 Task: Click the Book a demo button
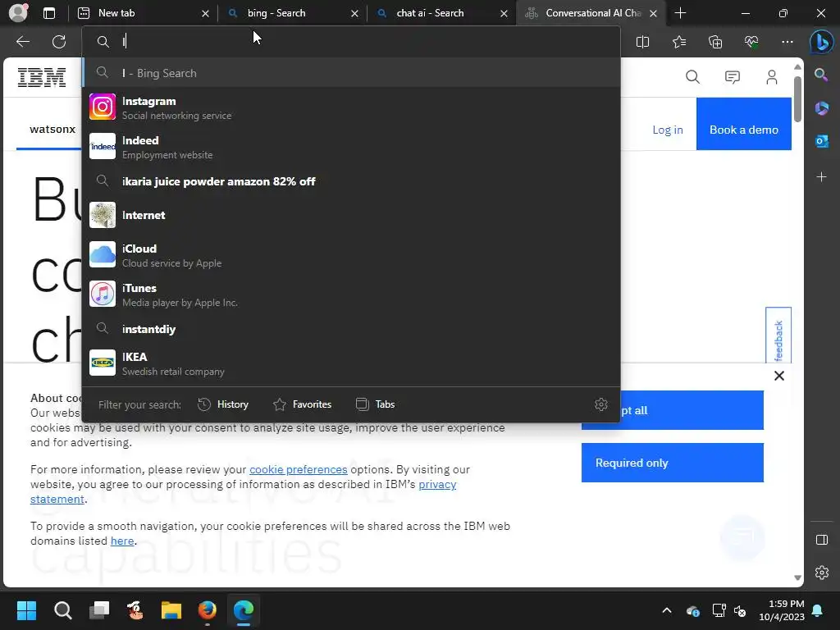[x=743, y=124]
